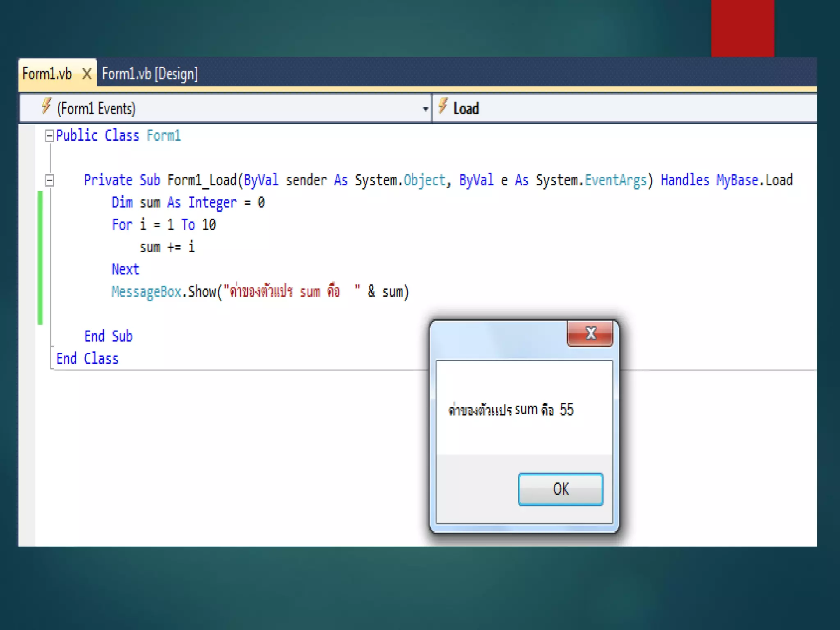Click on the Next keyword line

coord(125,269)
